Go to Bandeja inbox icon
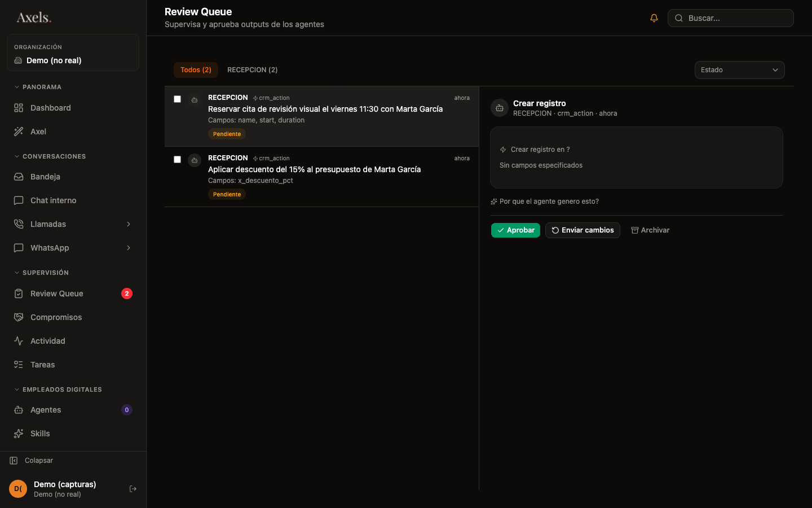Viewport: 812px width, 508px height. pyautogui.click(x=19, y=177)
